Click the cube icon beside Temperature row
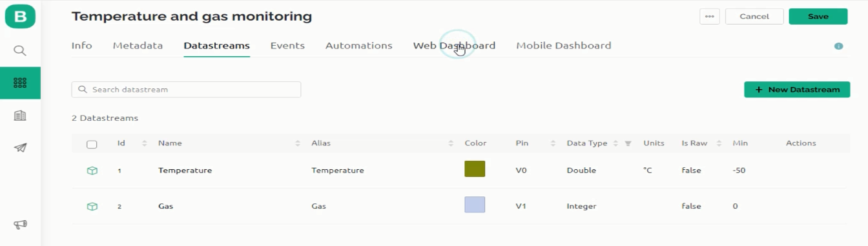Screen dimensions: 868x246 (92, 170)
